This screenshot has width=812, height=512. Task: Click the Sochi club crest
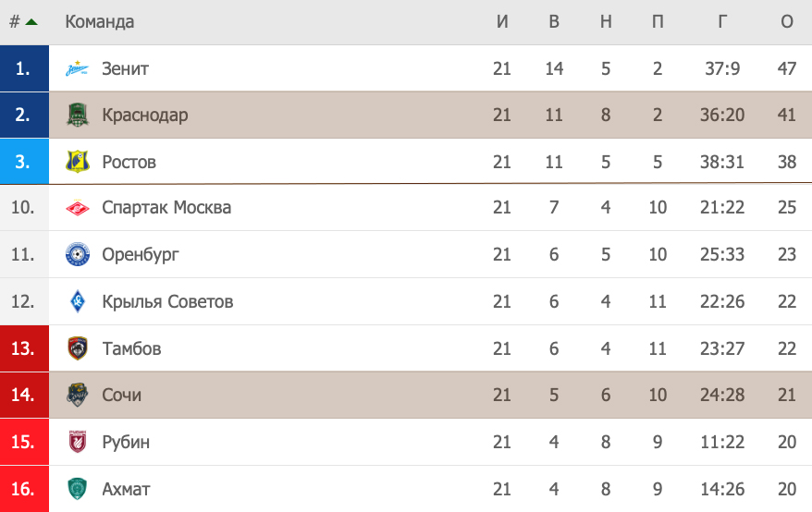click(77, 395)
